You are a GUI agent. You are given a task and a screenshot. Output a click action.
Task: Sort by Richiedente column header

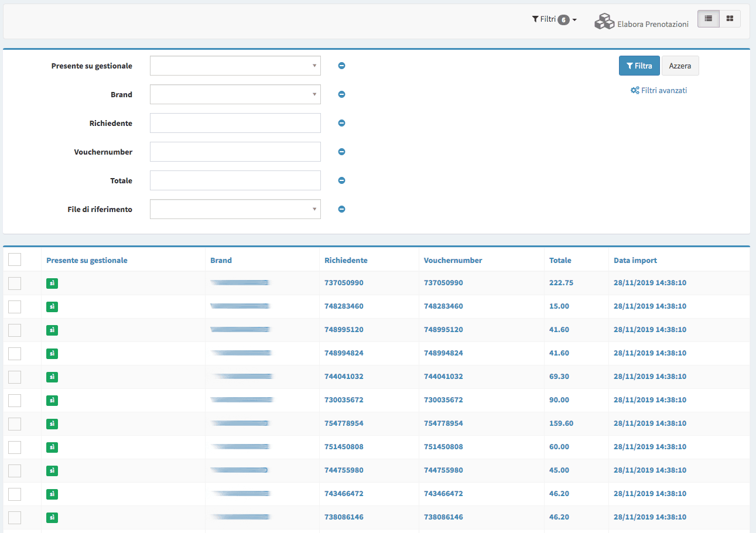point(346,260)
